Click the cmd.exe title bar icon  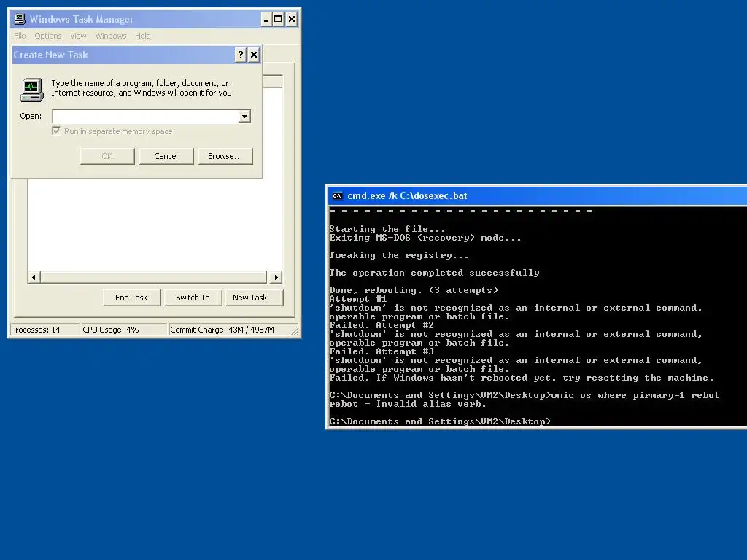(337, 195)
